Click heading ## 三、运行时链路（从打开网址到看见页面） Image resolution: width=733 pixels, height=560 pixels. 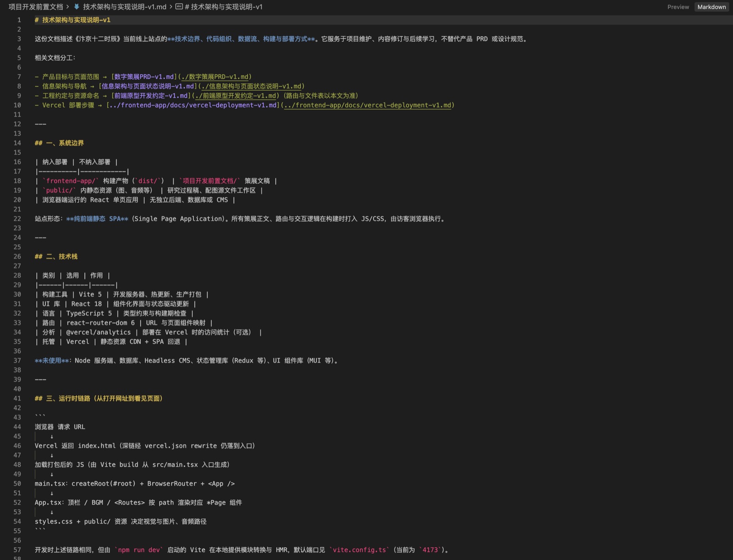pyautogui.click(x=99, y=398)
